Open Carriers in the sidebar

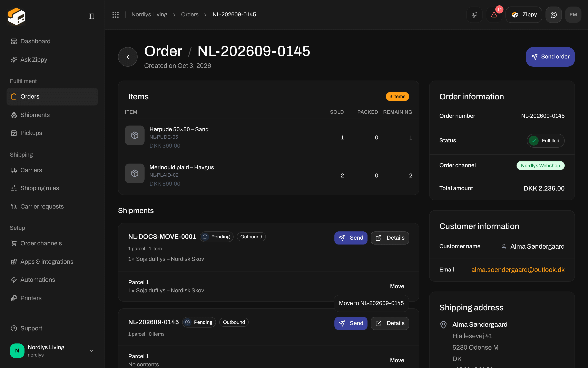pyautogui.click(x=52, y=170)
